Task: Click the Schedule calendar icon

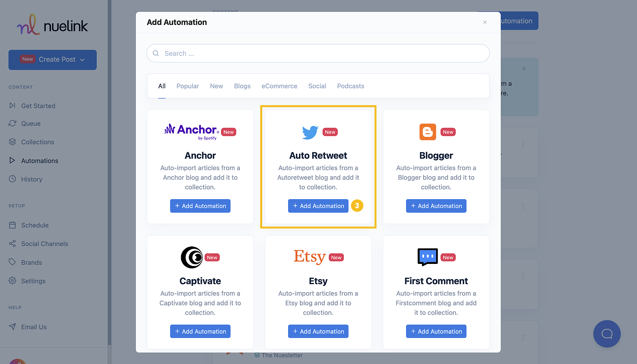Action: pyautogui.click(x=12, y=225)
